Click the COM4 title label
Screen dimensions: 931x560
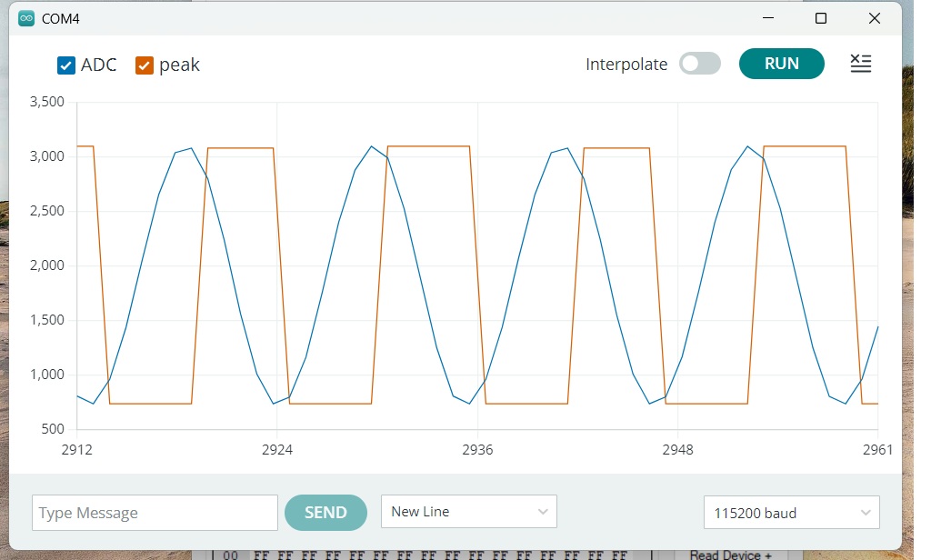point(60,17)
